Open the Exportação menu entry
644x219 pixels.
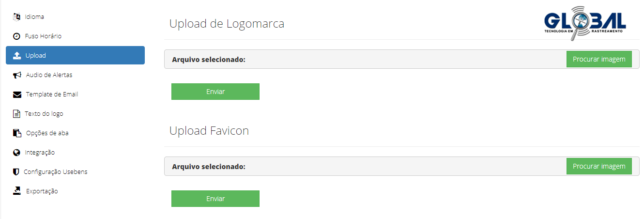pyautogui.click(x=42, y=191)
